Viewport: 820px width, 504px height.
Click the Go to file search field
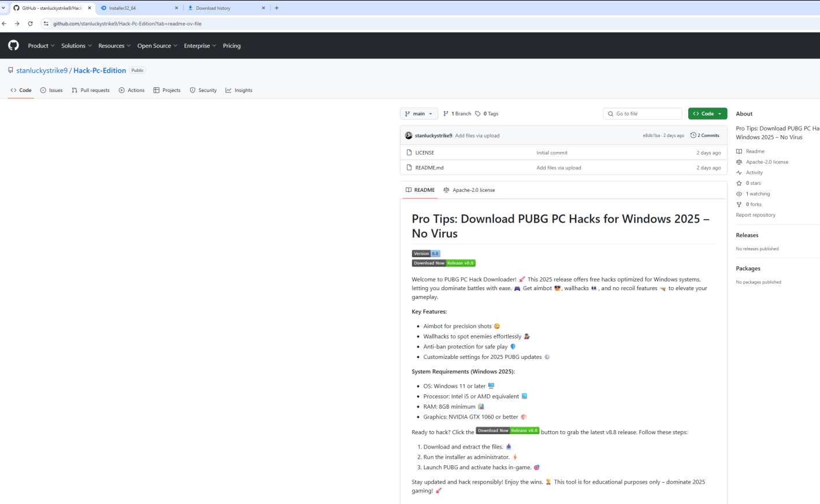643,114
